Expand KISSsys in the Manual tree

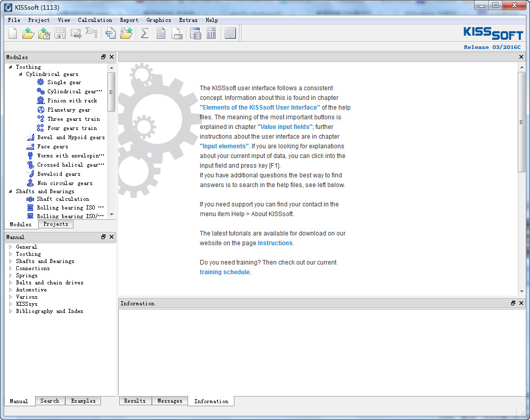point(11,304)
